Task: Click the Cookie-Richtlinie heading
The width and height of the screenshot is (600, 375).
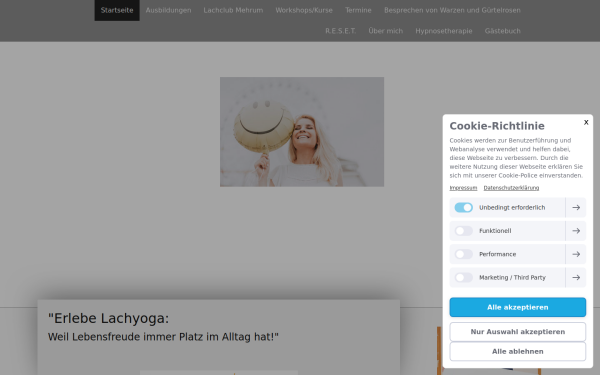Action: pos(497,126)
